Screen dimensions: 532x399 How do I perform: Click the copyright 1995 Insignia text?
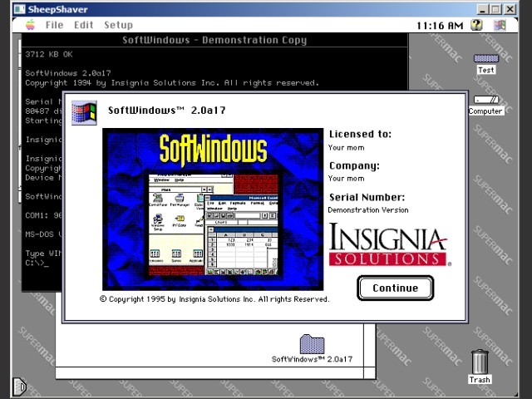coord(214,299)
